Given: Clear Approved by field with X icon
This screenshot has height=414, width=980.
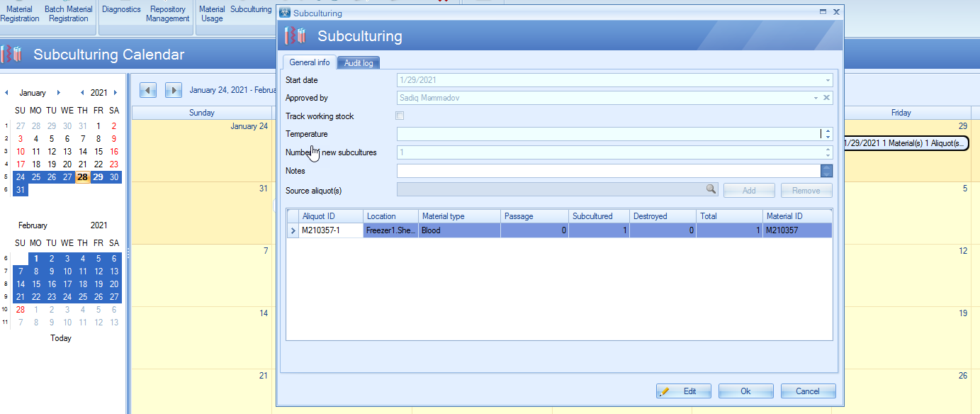Looking at the screenshot, I should click(x=826, y=98).
